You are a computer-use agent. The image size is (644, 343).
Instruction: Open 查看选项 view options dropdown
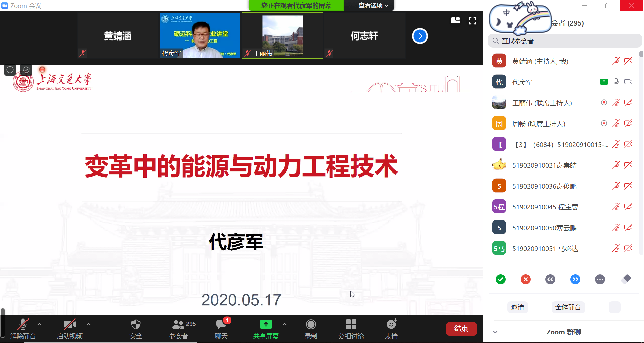coord(373,6)
